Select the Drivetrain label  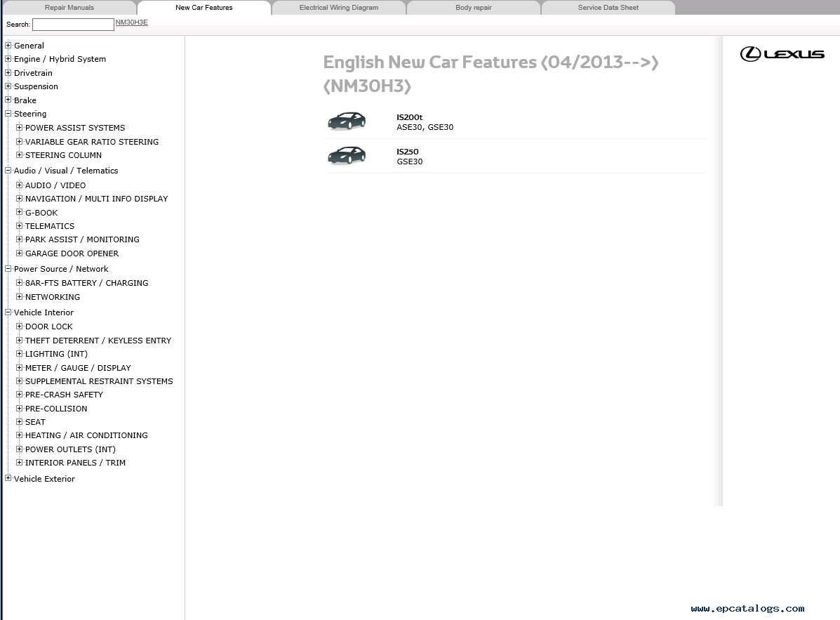pos(33,73)
